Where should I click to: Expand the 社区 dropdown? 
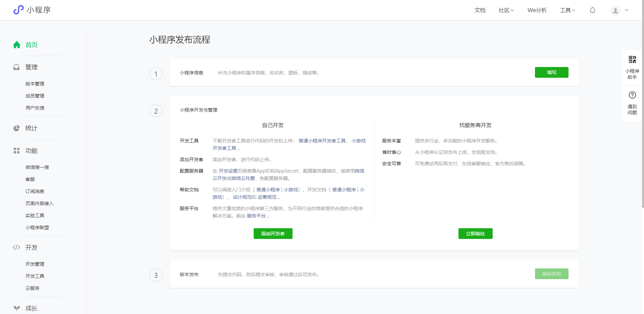[x=506, y=10]
